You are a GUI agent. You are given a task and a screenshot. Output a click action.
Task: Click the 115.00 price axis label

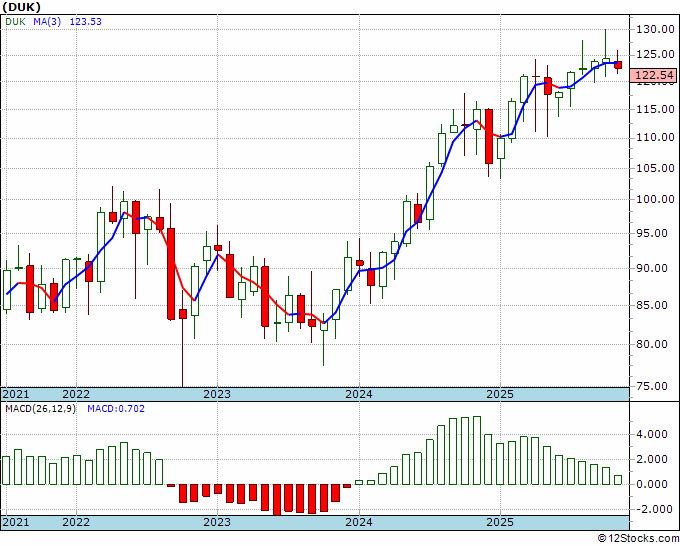point(655,109)
